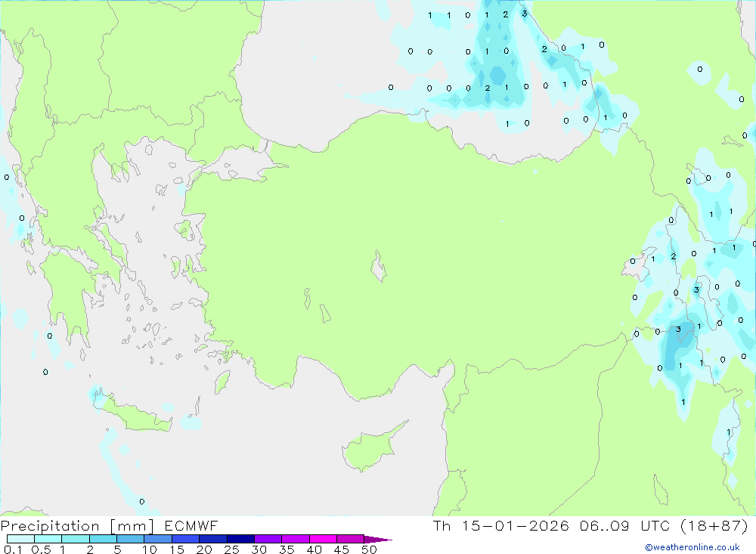This screenshot has width=756, height=554.
Task: Click the '0.5' legend scale label
Action: (41, 549)
